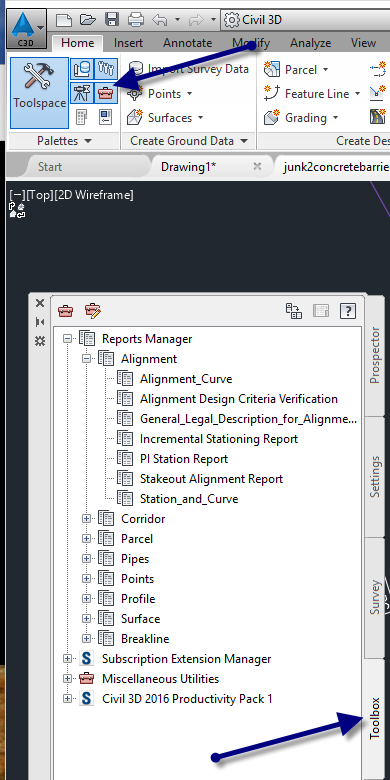The height and width of the screenshot is (780, 390).
Task: Expand the Parcel reports node
Action: (x=87, y=539)
